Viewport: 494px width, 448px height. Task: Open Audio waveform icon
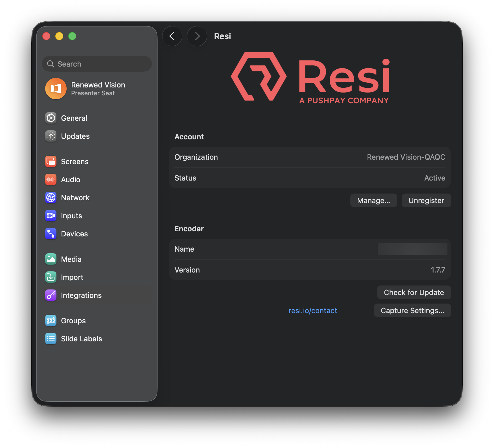pyautogui.click(x=51, y=179)
